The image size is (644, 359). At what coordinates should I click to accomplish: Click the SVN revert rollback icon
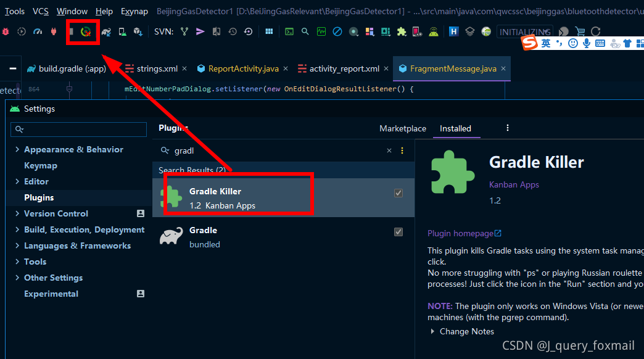point(248,31)
